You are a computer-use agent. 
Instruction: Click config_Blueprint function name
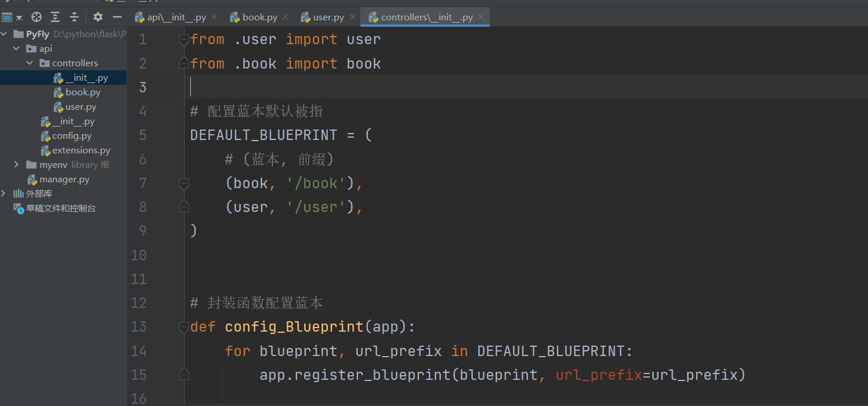coord(294,327)
